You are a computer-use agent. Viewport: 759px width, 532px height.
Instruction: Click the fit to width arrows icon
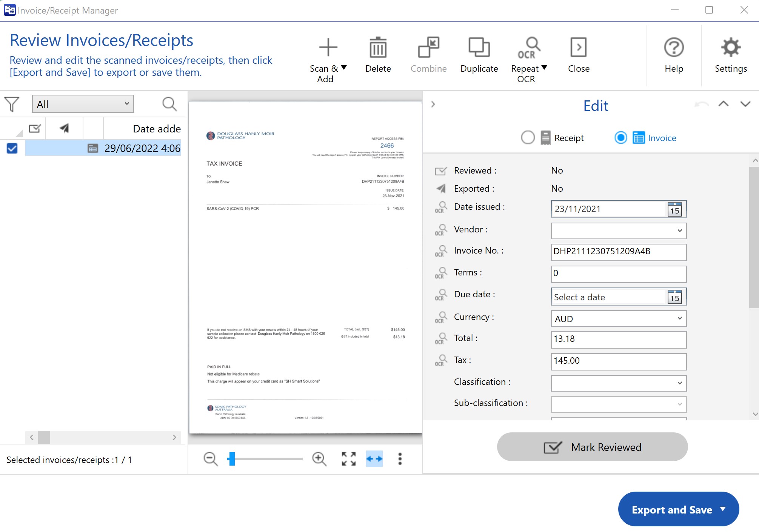click(374, 459)
